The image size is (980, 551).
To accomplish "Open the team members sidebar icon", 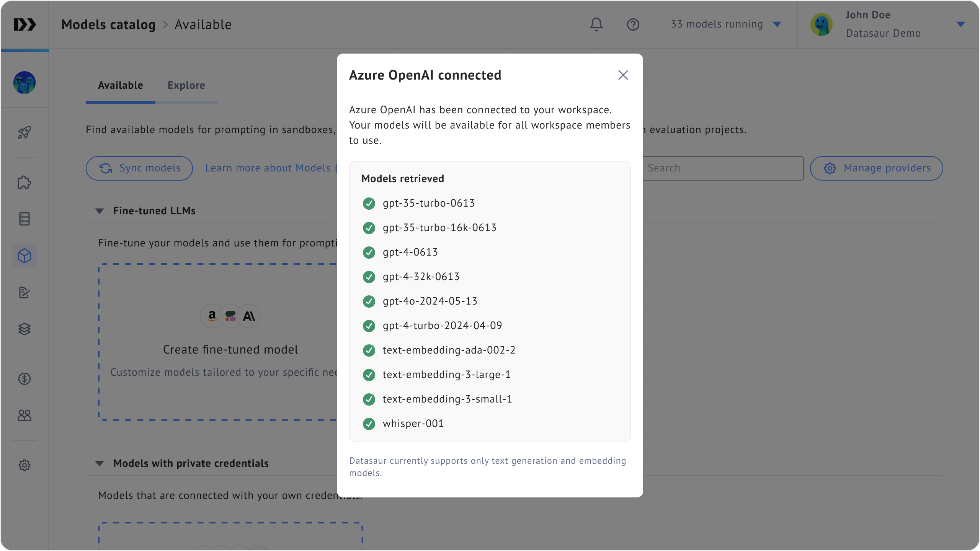I will click(24, 415).
